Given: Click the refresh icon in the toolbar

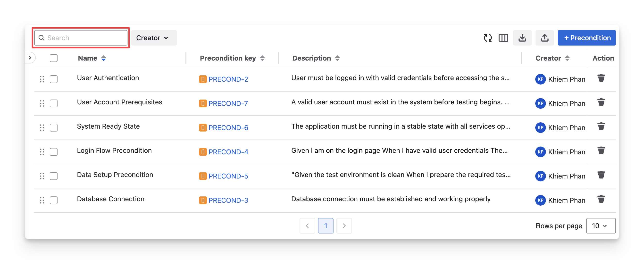Looking at the screenshot, I should [487, 38].
